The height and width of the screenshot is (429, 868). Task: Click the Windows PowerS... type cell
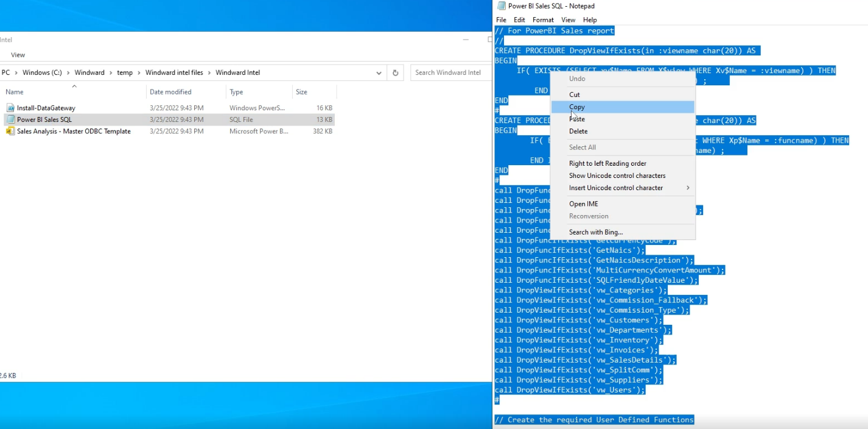257,108
